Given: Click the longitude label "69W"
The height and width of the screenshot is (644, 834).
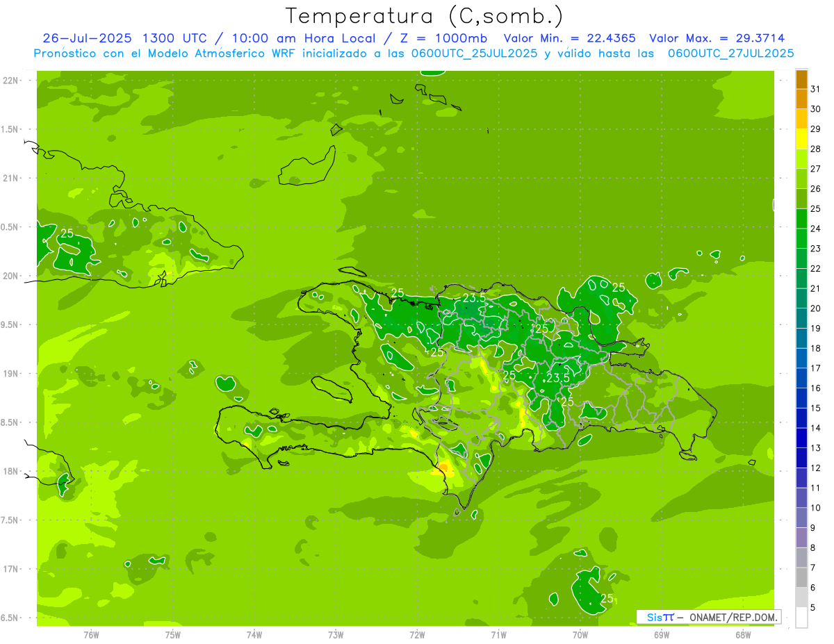Looking at the screenshot, I should [x=662, y=634].
